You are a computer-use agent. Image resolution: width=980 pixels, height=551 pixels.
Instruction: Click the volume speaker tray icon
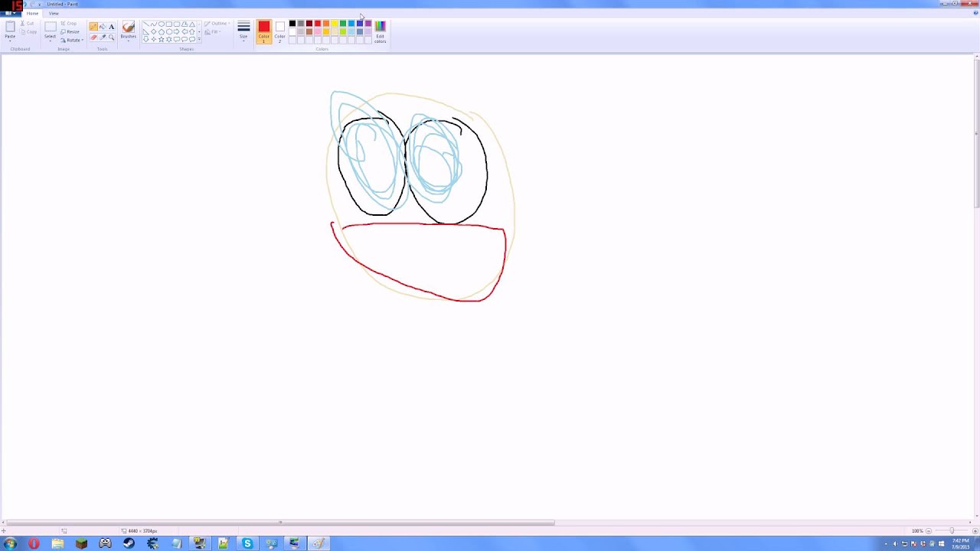[895, 543]
